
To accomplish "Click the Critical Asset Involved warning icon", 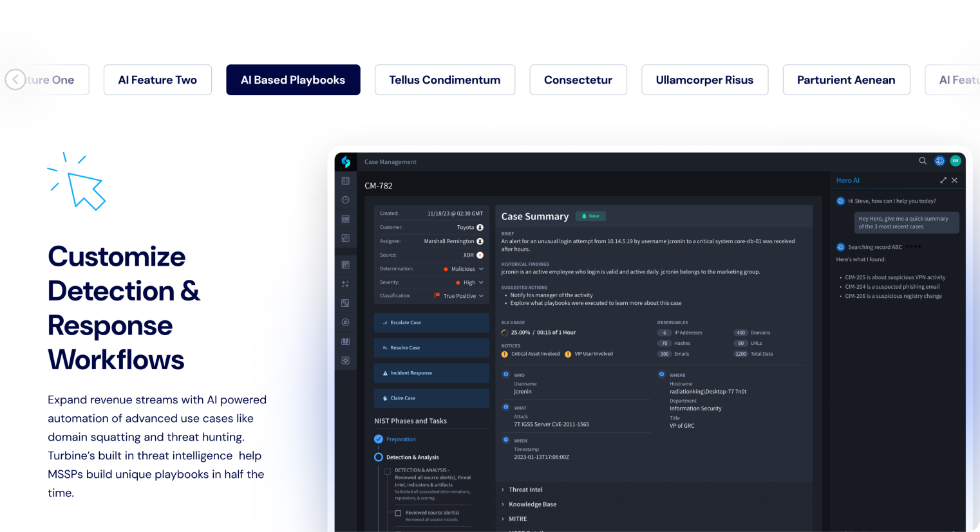I will tap(505, 354).
